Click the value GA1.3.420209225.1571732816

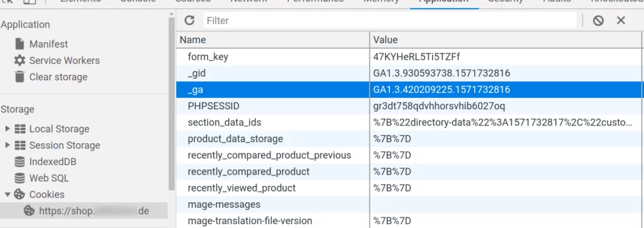click(x=441, y=89)
